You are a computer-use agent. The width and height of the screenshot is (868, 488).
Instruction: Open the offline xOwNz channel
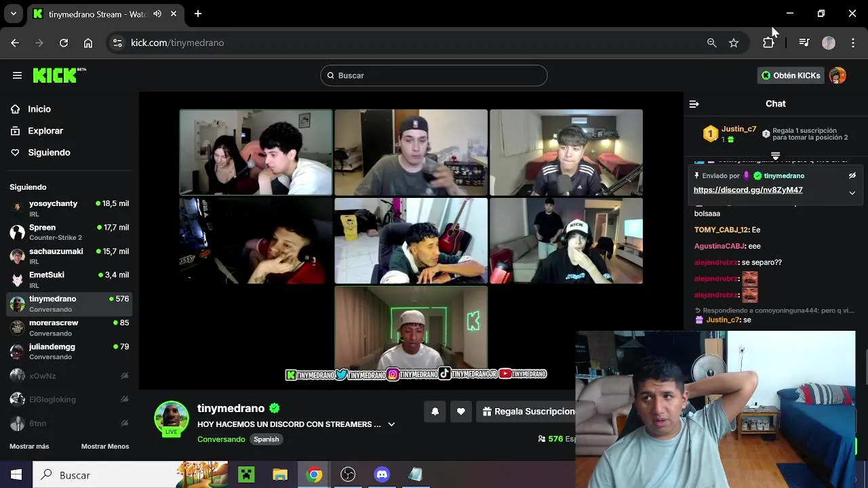pos(69,375)
